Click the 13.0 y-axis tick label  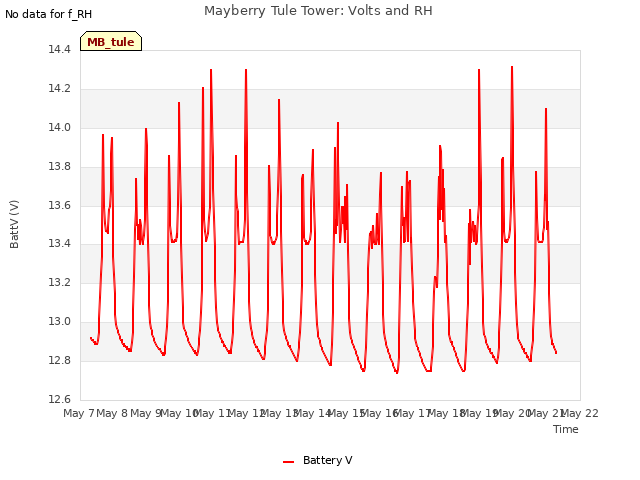[x=59, y=321]
